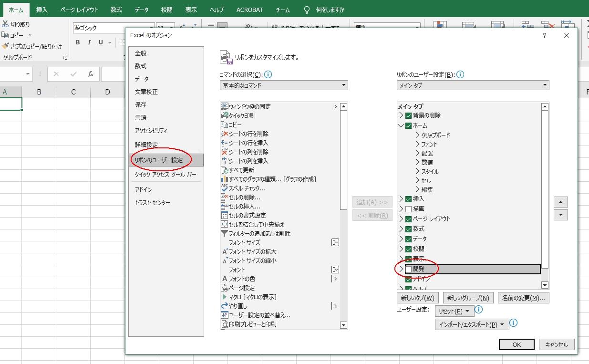Open クイック アクセス ツール バー category
The width and height of the screenshot is (589, 364).
pos(166,175)
